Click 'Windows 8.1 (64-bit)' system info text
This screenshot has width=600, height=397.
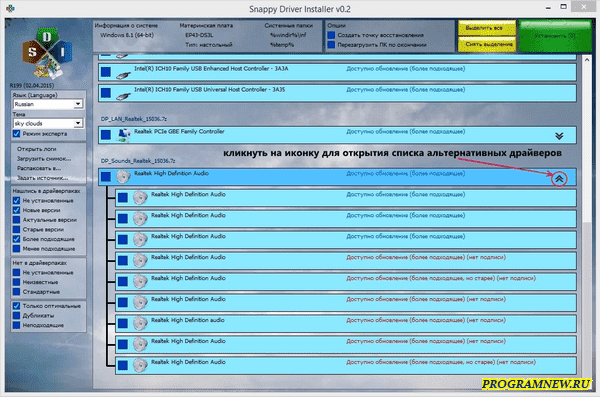pyautogui.click(x=127, y=35)
